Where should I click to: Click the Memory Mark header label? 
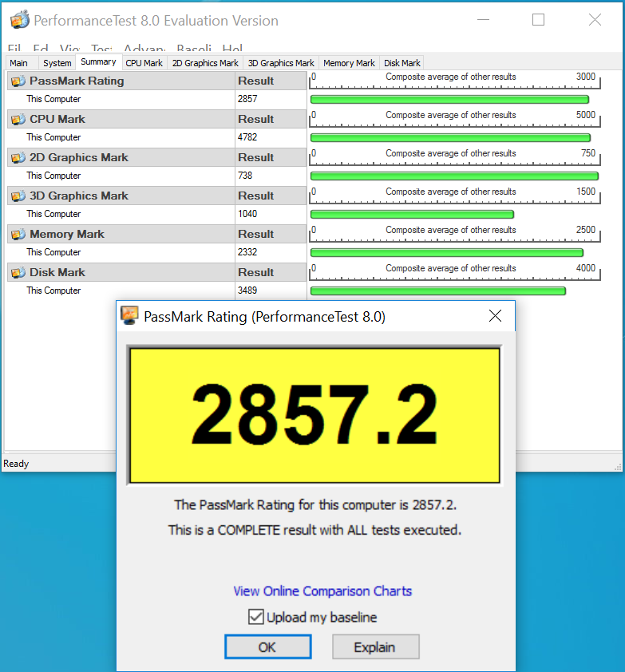tap(67, 235)
